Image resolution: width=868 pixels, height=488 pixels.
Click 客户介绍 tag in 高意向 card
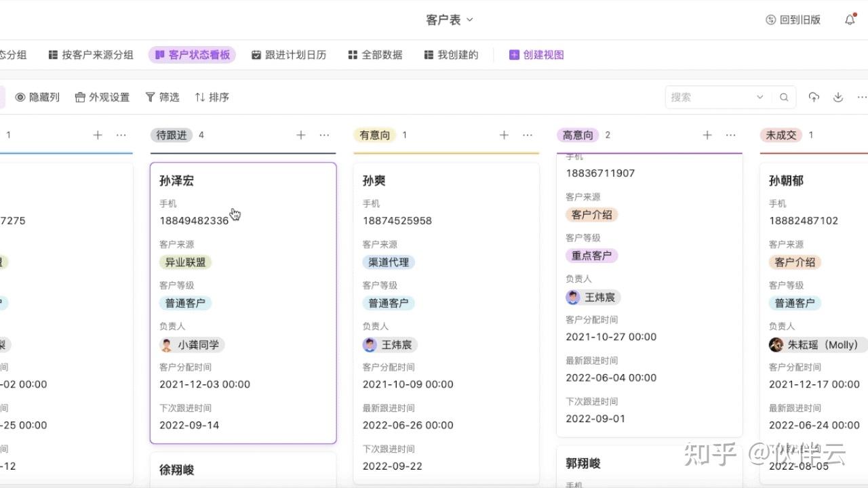(x=592, y=215)
